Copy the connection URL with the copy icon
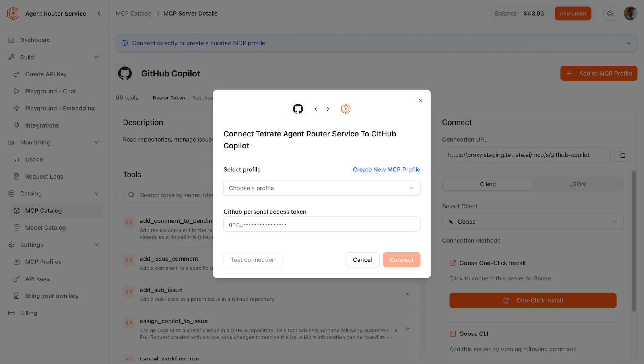This screenshot has height=364, width=644. coord(622,155)
